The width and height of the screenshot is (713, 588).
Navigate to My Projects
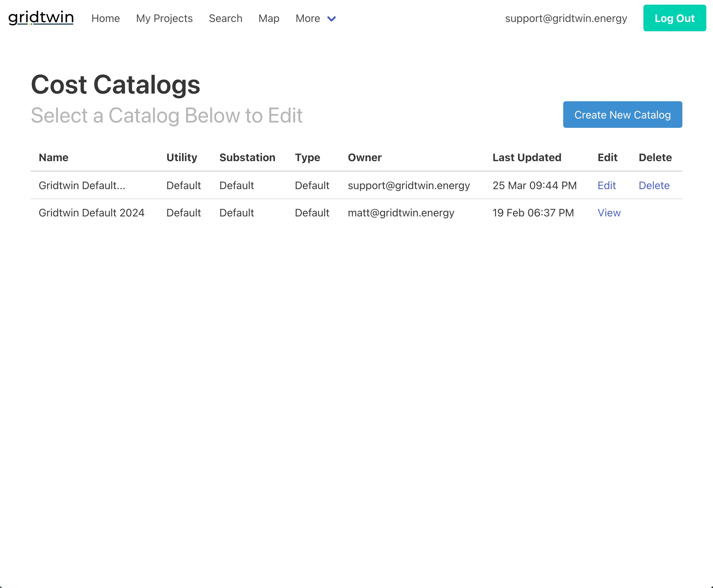164,19
